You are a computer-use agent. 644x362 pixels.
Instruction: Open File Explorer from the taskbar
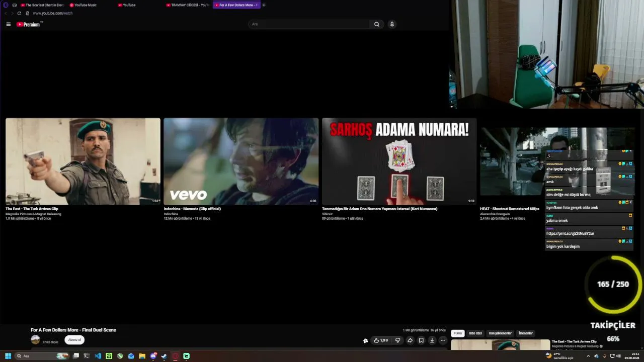click(x=142, y=356)
